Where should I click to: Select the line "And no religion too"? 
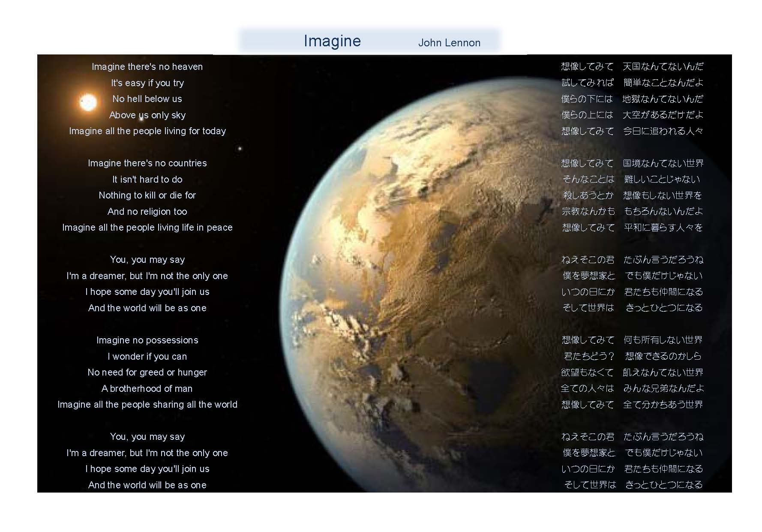[x=147, y=211]
